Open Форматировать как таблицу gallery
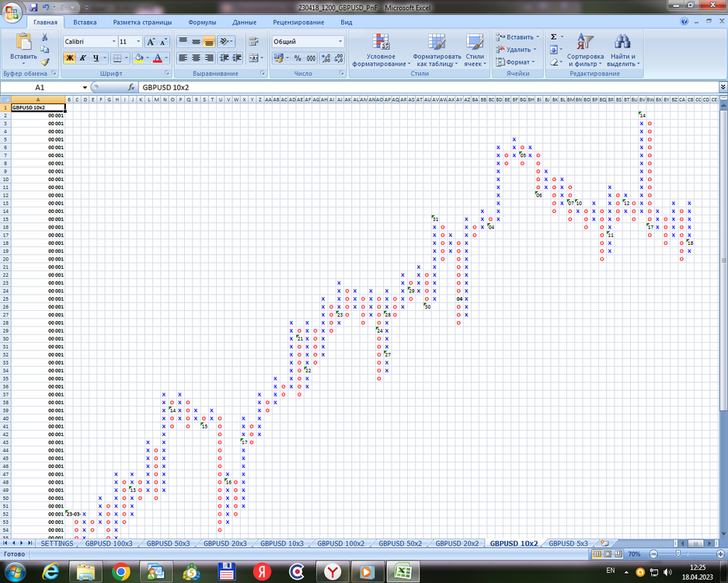The height and width of the screenshot is (583, 728). click(x=437, y=51)
